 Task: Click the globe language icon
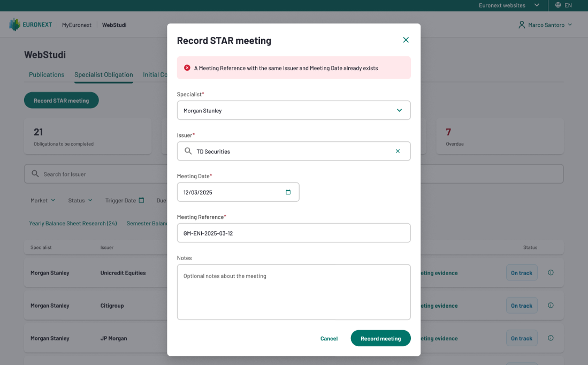pyautogui.click(x=558, y=5)
